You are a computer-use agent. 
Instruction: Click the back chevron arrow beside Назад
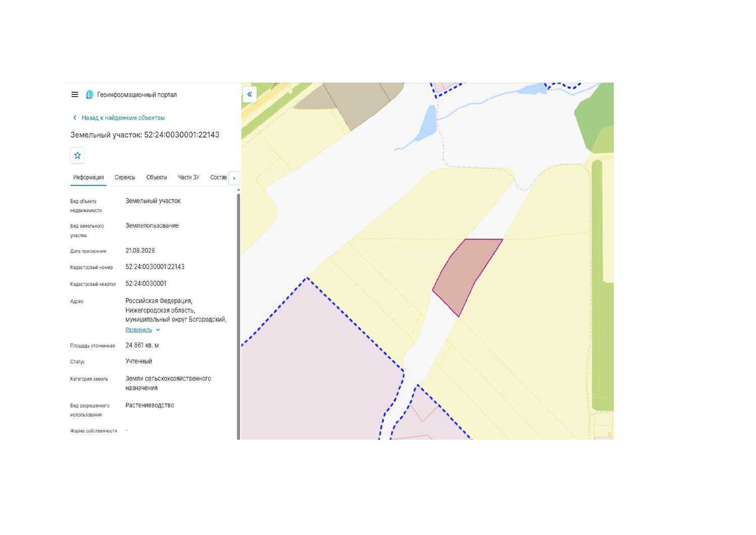pos(75,117)
